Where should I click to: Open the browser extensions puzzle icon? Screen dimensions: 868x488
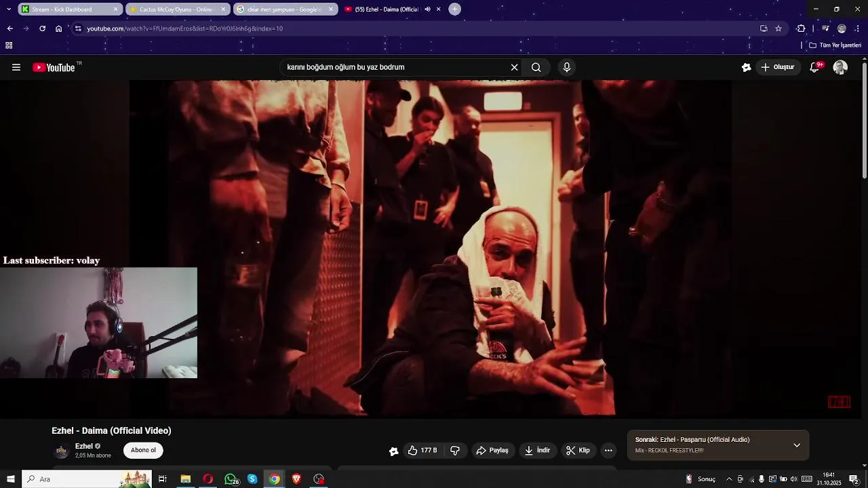coord(802,28)
